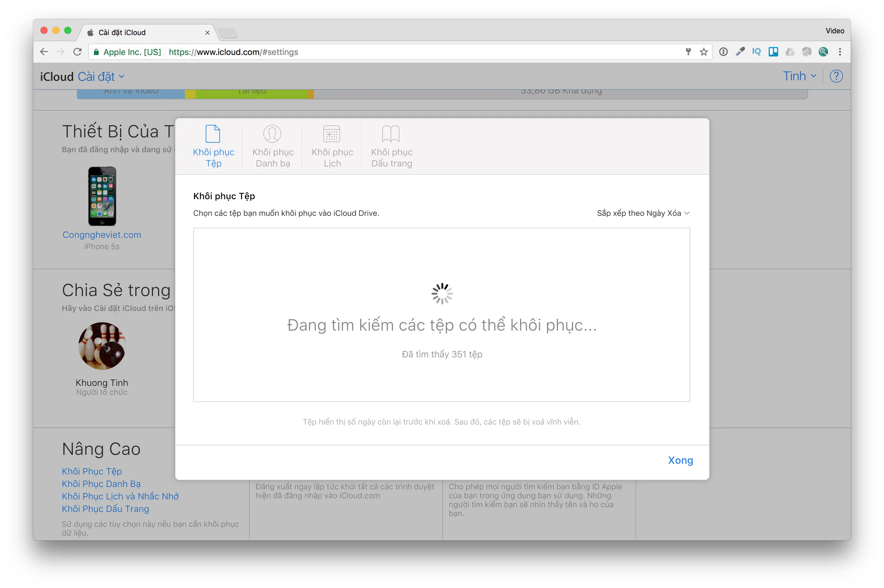
Task: Click the Đã tìm thấy 351 tệp status
Action: (442, 354)
